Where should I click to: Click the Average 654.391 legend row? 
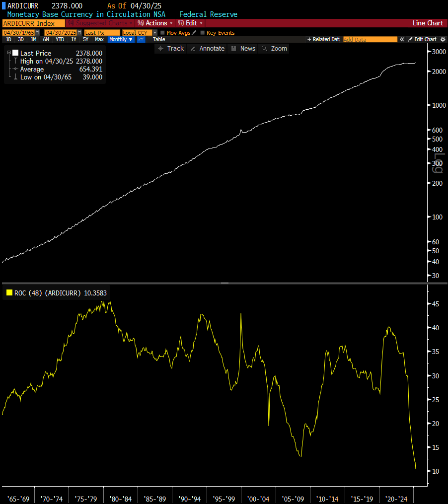coord(61,69)
